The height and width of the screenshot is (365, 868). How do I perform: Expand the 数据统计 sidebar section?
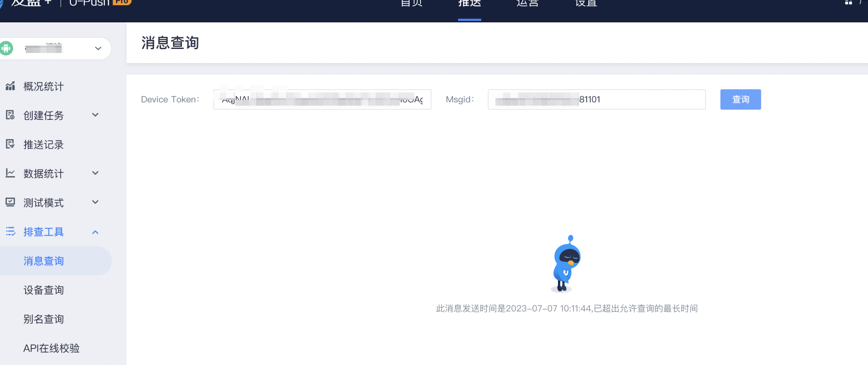point(95,173)
